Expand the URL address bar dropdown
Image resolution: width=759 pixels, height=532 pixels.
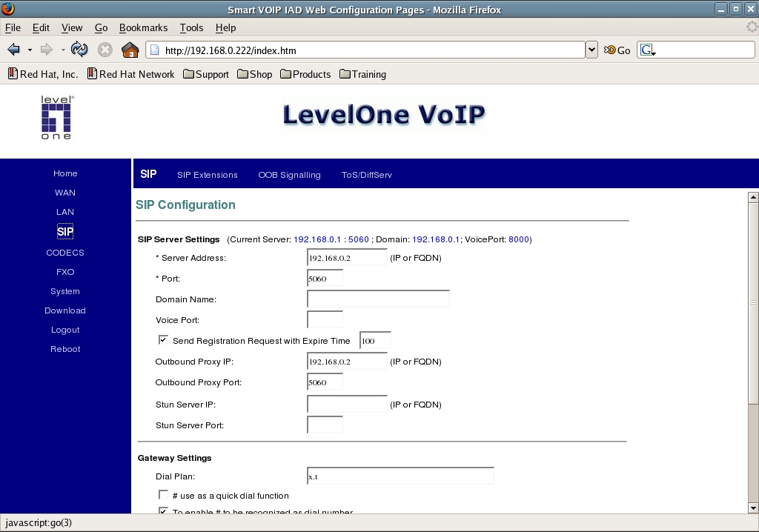pos(591,50)
